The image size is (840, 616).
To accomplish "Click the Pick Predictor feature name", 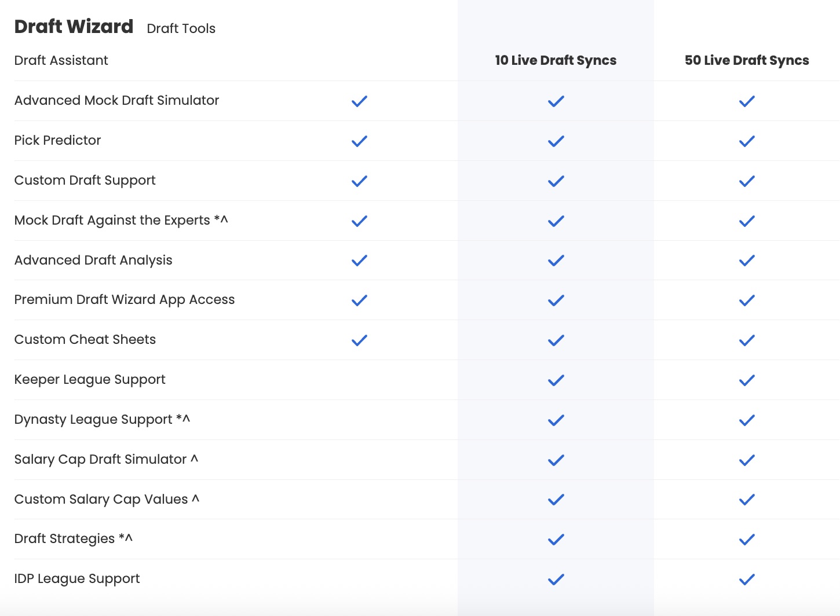I will pyautogui.click(x=57, y=140).
